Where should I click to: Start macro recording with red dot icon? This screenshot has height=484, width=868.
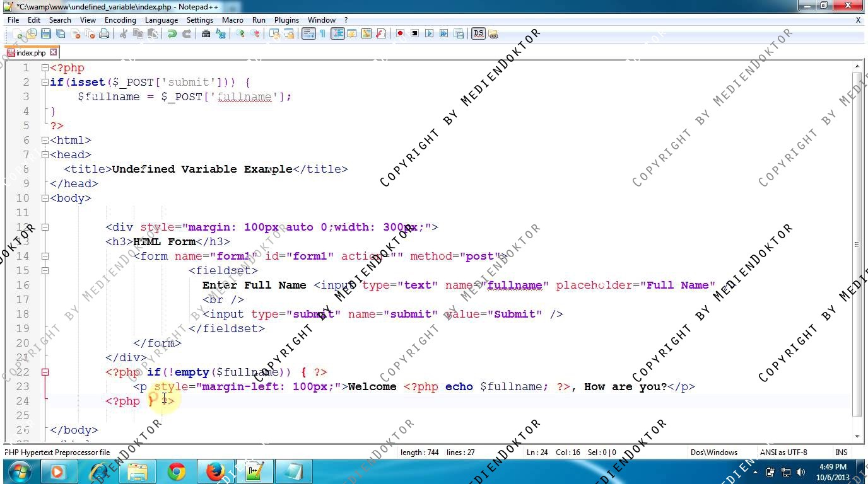point(400,34)
